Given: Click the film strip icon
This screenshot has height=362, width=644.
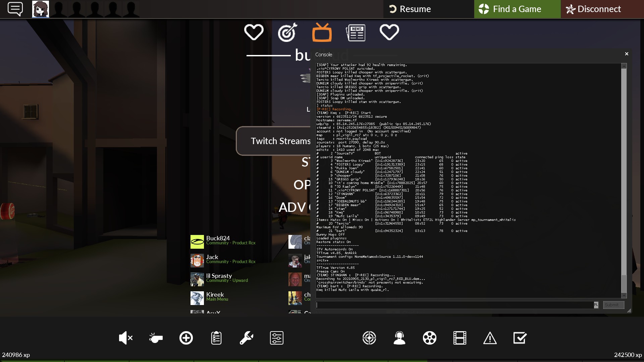Looking at the screenshot, I should (460, 338).
